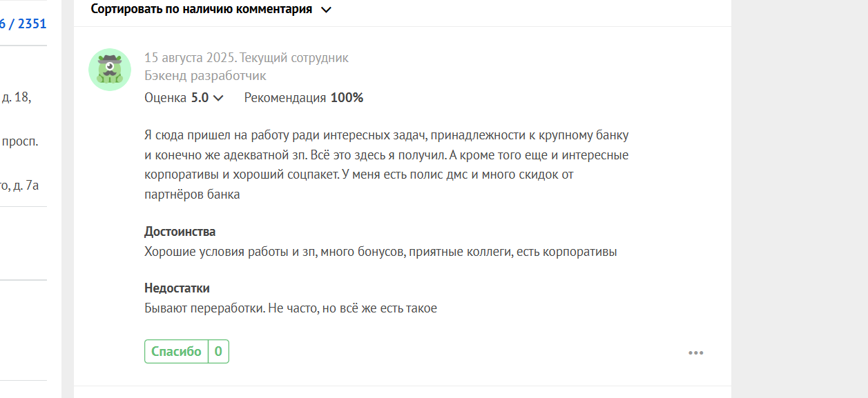Click the 'Бэкенд разработчик' job title
This screenshot has width=868, height=398.
[205, 76]
